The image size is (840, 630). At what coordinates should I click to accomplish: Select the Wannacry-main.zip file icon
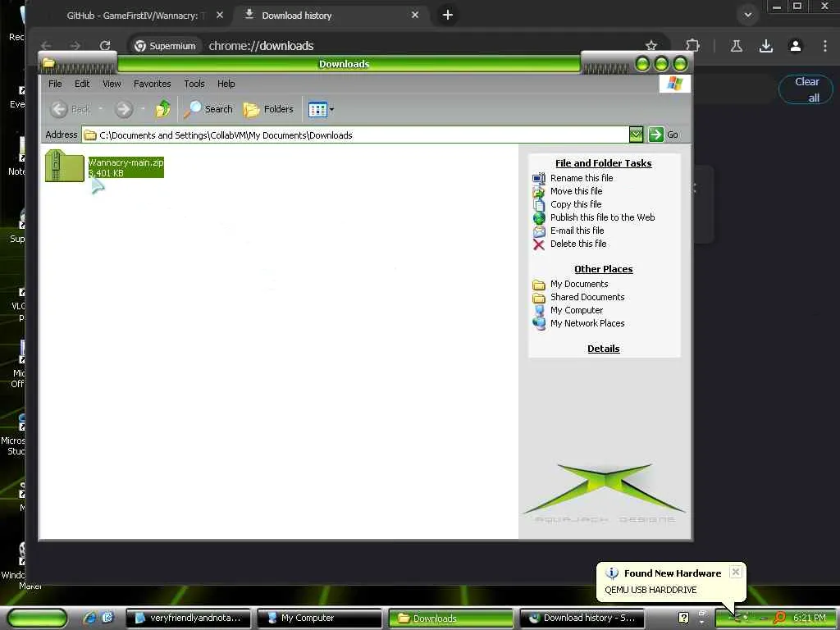point(64,166)
